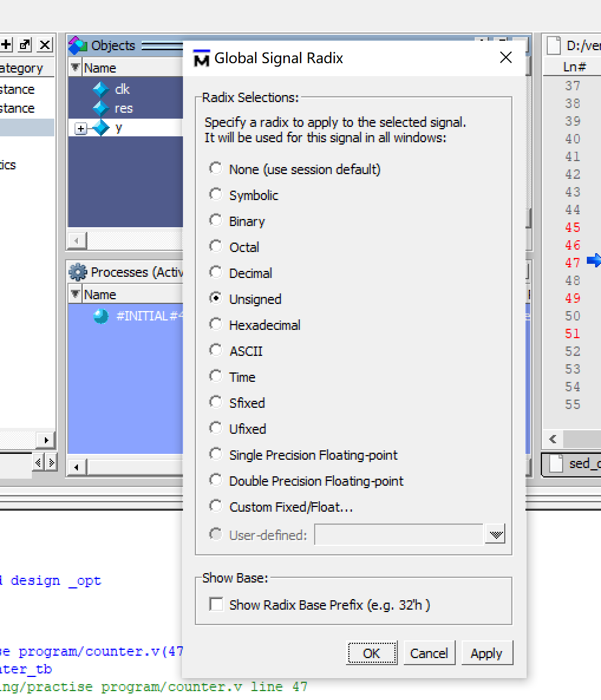601x700 pixels.
Task: Cancel the Global Signal Radix dialog
Action: 429,653
